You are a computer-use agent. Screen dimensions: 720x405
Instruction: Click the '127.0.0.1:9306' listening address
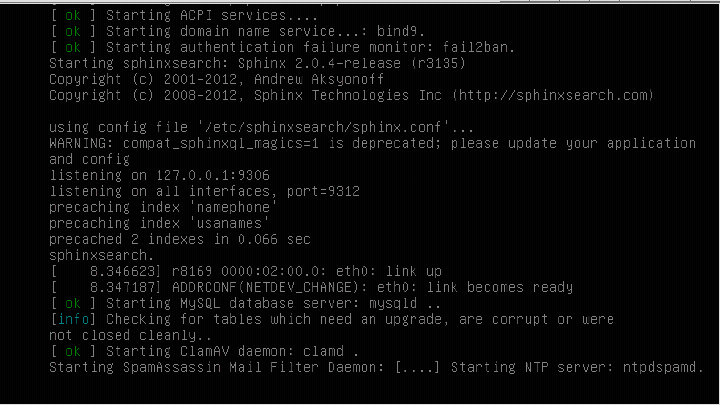[213, 175]
